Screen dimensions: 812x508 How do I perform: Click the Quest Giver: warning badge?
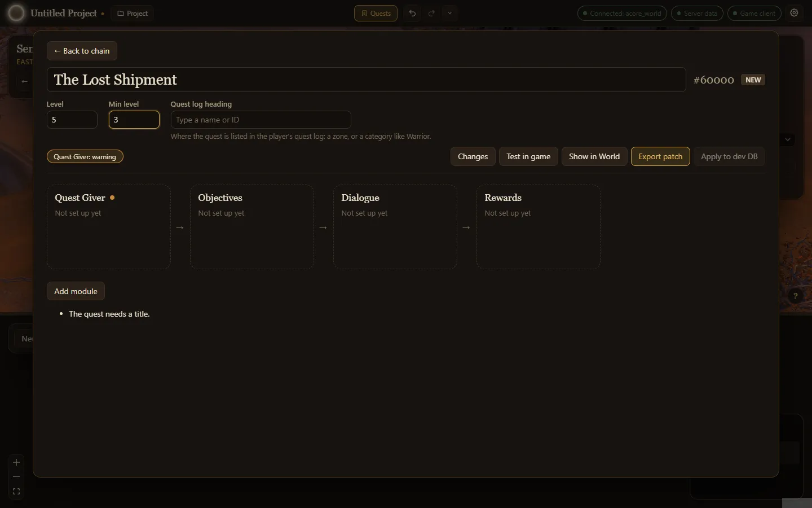pyautogui.click(x=85, y=156)
